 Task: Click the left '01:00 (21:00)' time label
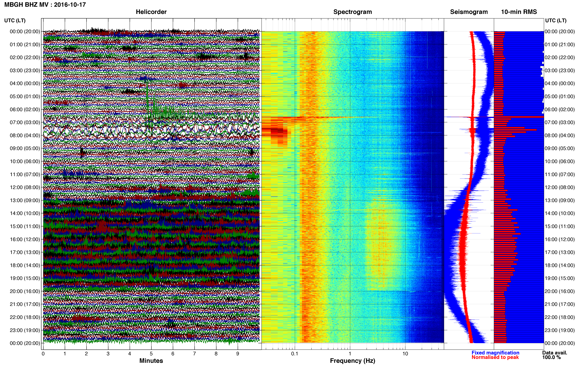click(x=25, y=45)
